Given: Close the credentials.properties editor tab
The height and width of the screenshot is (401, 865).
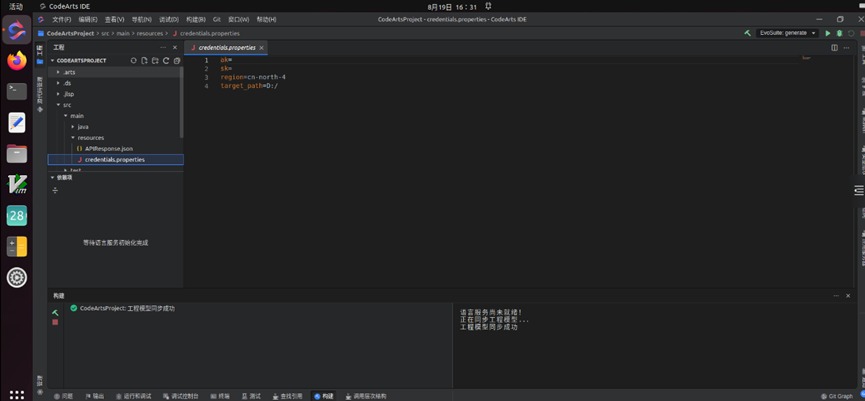Looking at the screenshot, I should pyautogui.click(x=261, y=48).
